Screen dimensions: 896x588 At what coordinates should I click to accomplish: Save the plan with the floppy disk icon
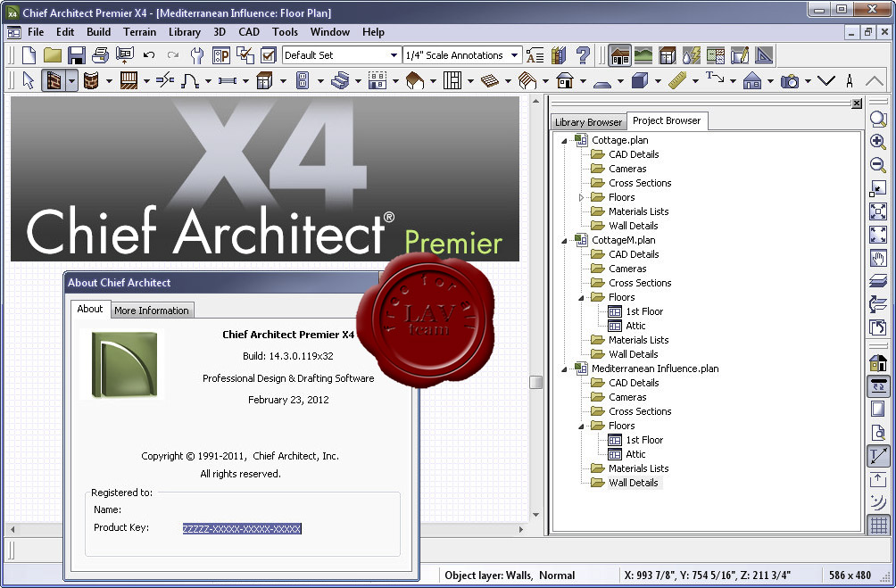click(x=76, y=55)
